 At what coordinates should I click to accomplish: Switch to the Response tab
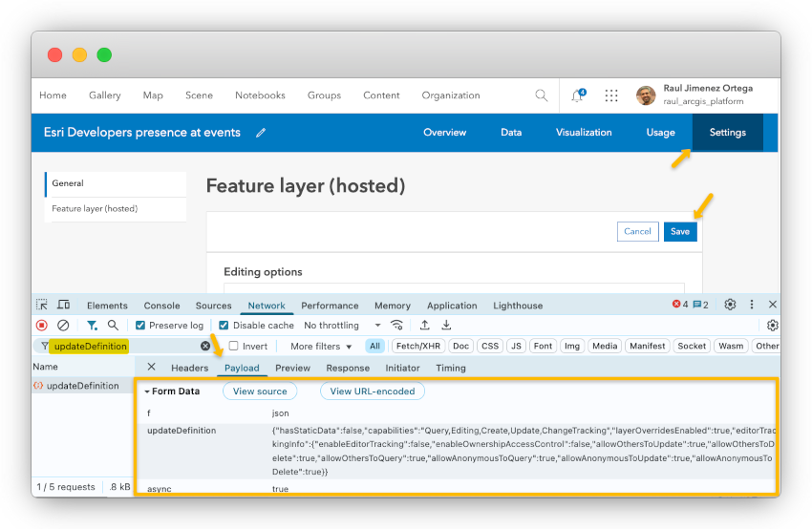pyautogui.click(x=348, y=368)
